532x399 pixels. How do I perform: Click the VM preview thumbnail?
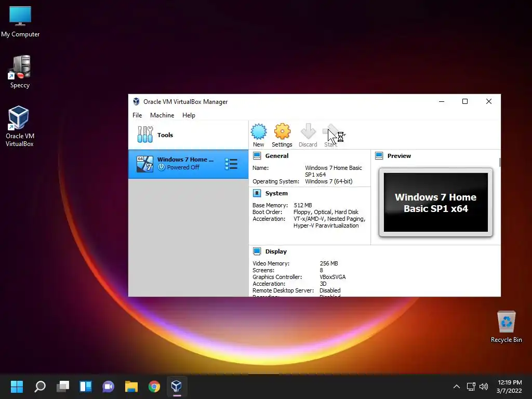[436, 202]
